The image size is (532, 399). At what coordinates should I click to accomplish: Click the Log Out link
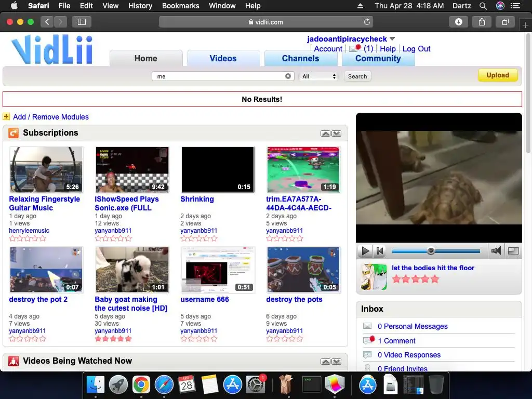tap(416, 48)
